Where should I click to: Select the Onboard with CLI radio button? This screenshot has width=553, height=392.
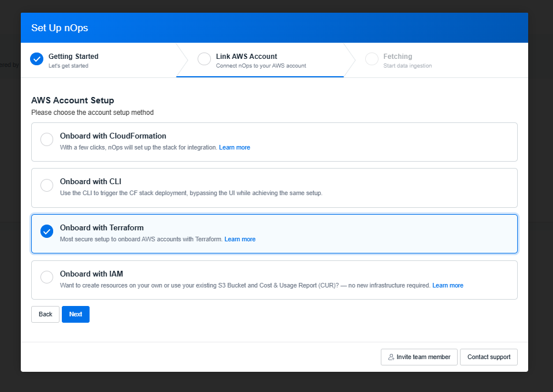[47, 185]
